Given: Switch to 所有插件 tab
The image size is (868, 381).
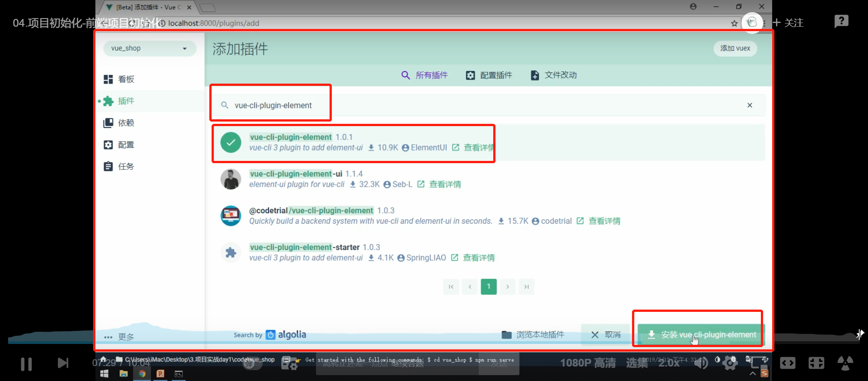Looking at the screenshot, I should pyautogui.click(x=425, y=75).
